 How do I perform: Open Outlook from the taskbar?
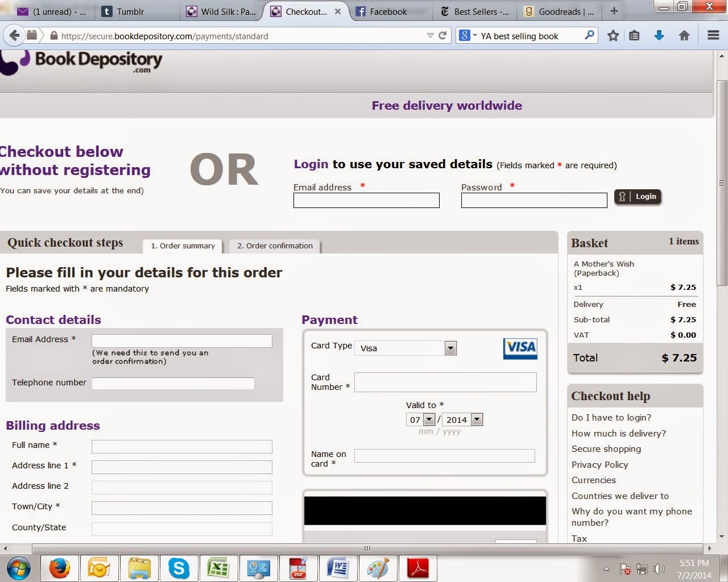point(99,568)
